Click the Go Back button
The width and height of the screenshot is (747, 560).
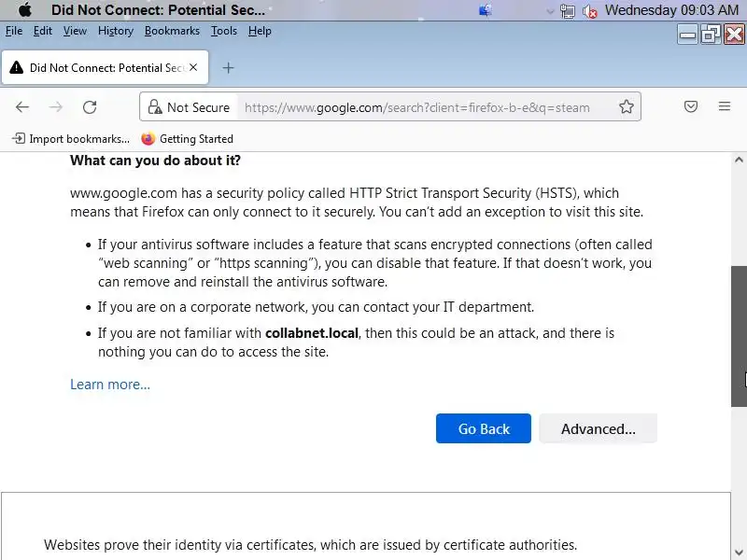tap(483, 428)
